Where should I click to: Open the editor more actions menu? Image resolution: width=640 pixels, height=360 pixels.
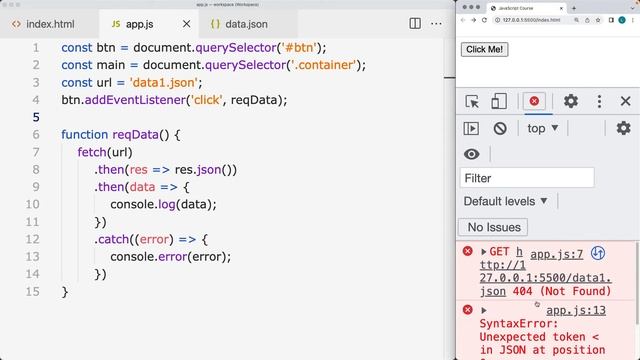(x=436, y=24)
